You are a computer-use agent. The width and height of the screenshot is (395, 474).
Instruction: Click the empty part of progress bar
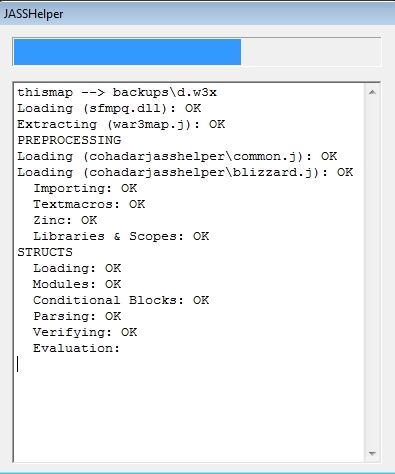(x=311, y=52)
